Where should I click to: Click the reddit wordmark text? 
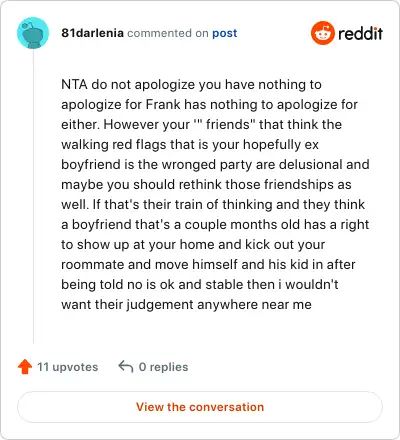coord(360,33)
